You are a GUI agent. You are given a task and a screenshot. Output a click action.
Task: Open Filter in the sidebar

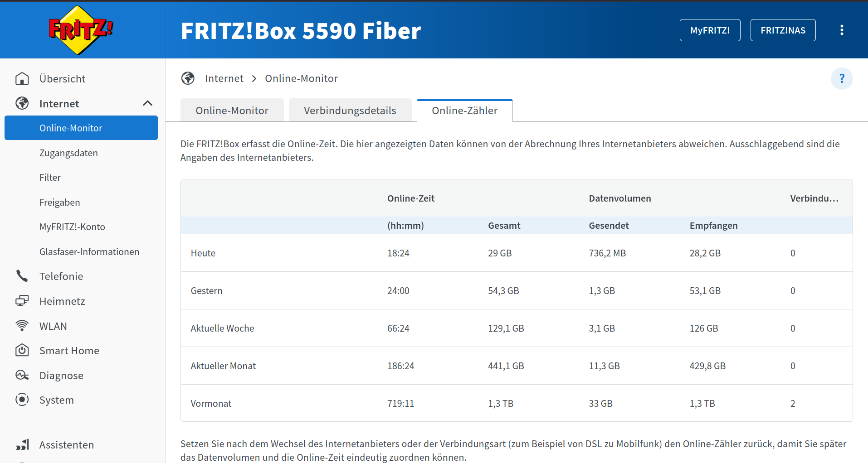pos(50,177)
